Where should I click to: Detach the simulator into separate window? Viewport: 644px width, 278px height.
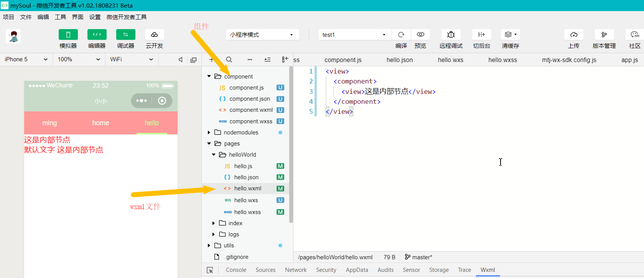[194, 60]
